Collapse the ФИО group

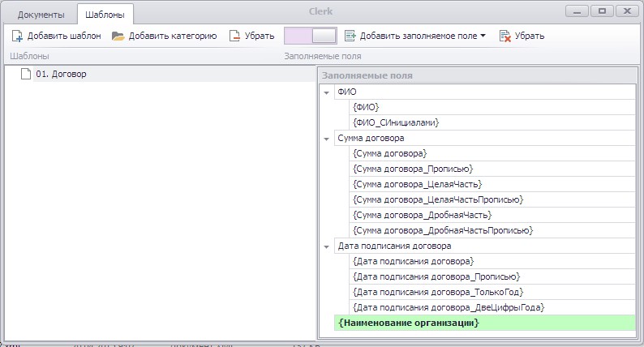[327, 92]
